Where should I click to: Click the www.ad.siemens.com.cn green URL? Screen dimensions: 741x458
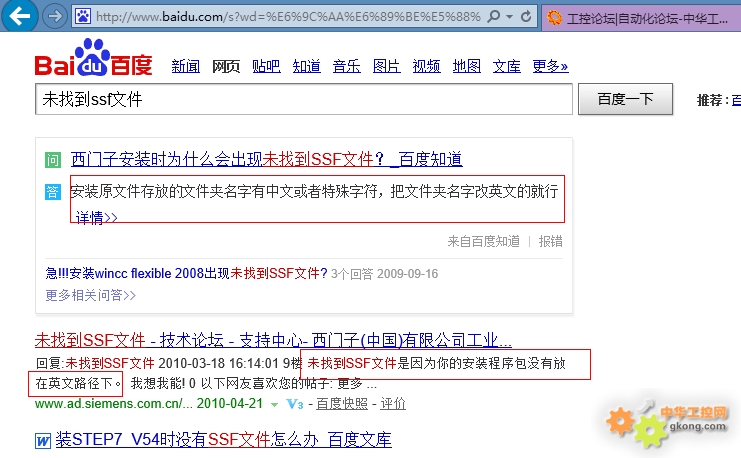click(x=113, y=404)
